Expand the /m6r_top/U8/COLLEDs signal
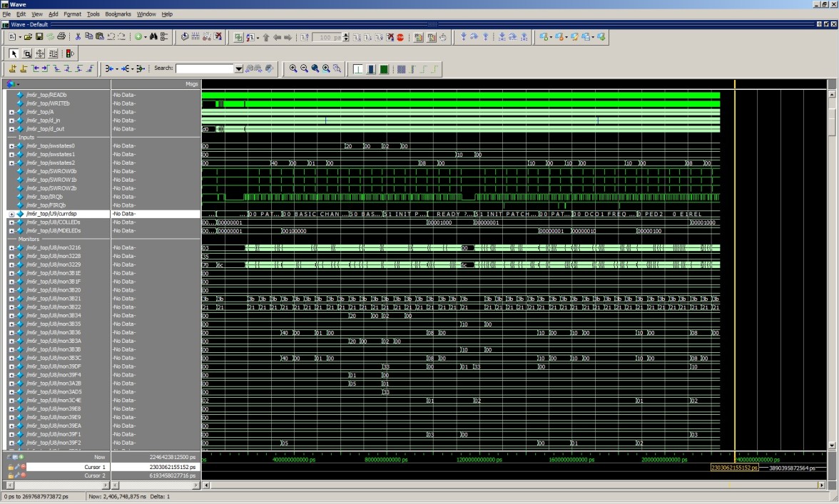 [x=11, y=222]
